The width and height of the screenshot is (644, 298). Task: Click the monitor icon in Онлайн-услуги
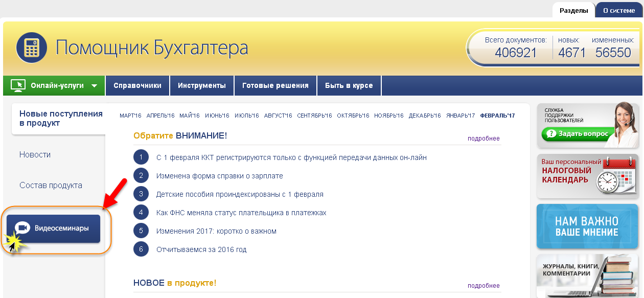(x=18, y=85)
